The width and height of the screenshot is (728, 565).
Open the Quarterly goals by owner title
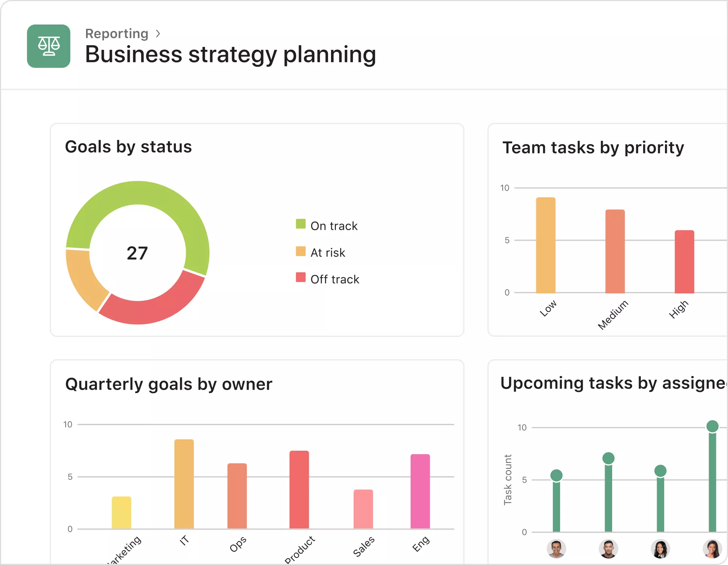pyautogui.click(x=169, y=384)
